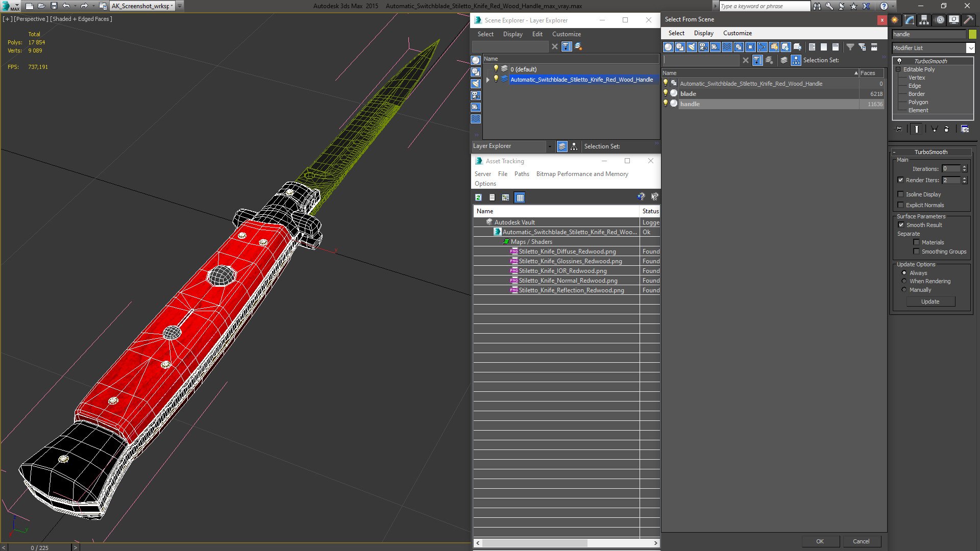Click the Update button in TurboSmooth rollout

click(930, 302)
